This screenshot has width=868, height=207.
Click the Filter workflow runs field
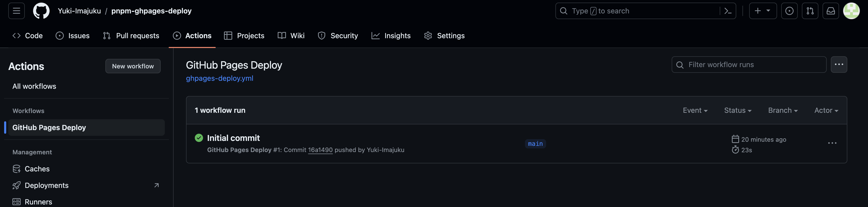pos(748,64)
